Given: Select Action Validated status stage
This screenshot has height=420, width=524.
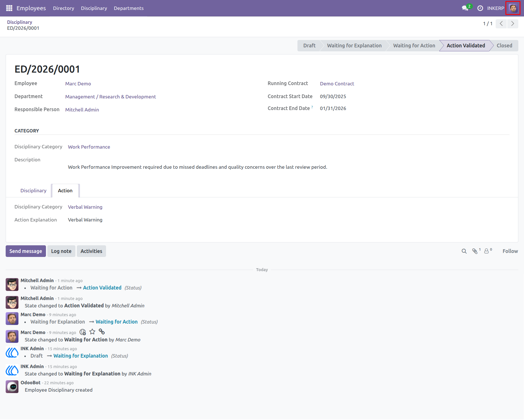Looking at the screenshot, I should coord(466,46).
